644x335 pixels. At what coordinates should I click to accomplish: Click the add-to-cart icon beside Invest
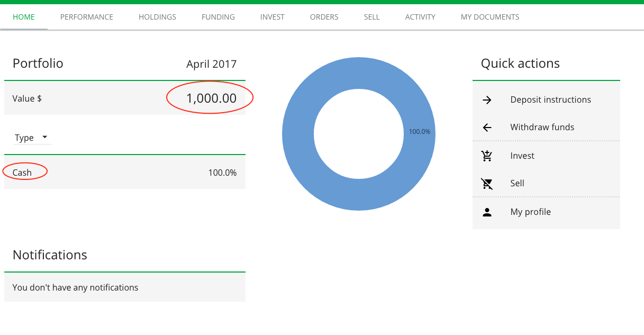[x=487, y=156]
